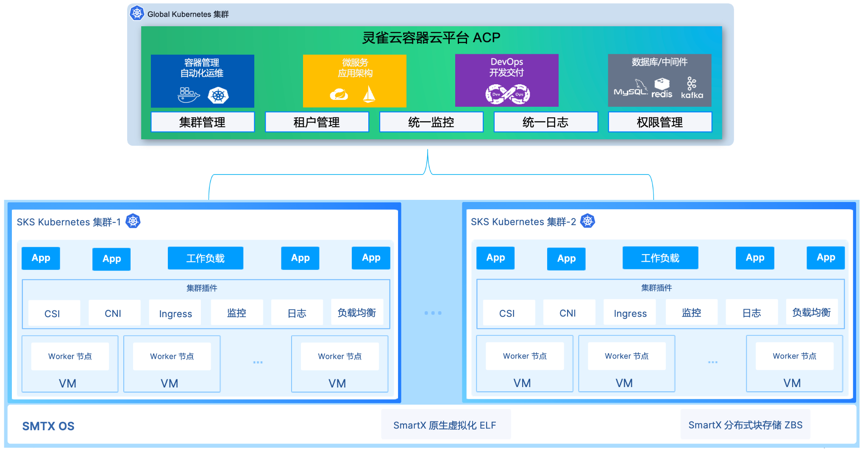Click the 日志 plugin box in cluster-1
Image resolution: width=868 pixels, height=451 pixels.
(x=297, y=313)
